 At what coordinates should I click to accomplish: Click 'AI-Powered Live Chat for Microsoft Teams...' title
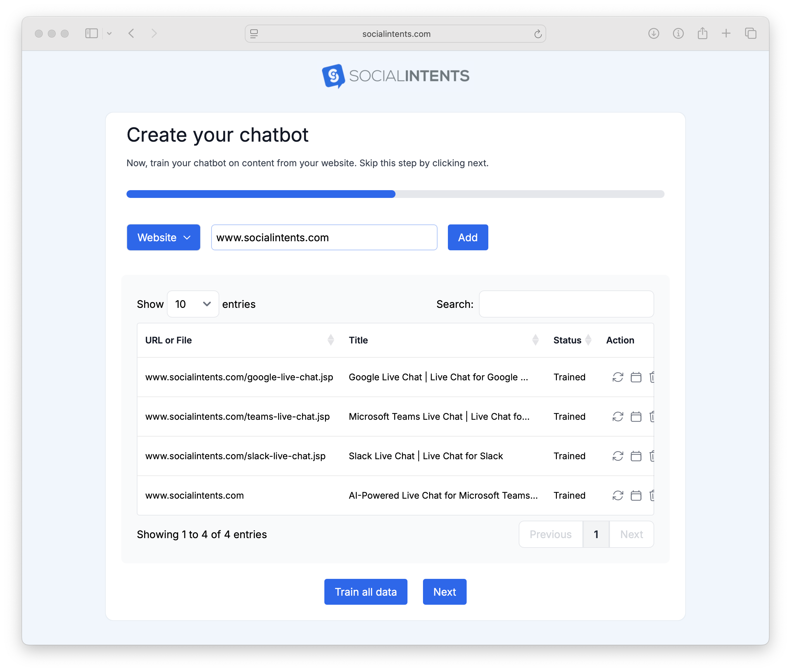click(x=443, y=495)
